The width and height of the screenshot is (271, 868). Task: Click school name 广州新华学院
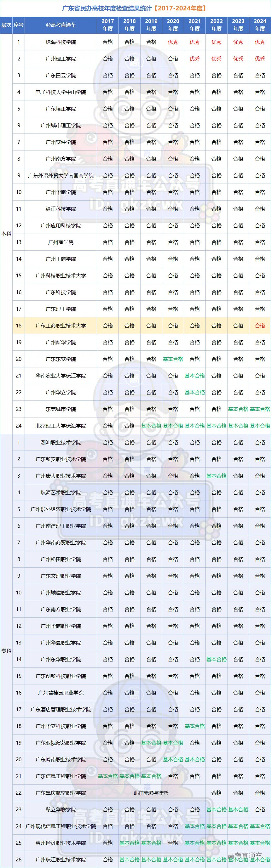tap(61, 342)
